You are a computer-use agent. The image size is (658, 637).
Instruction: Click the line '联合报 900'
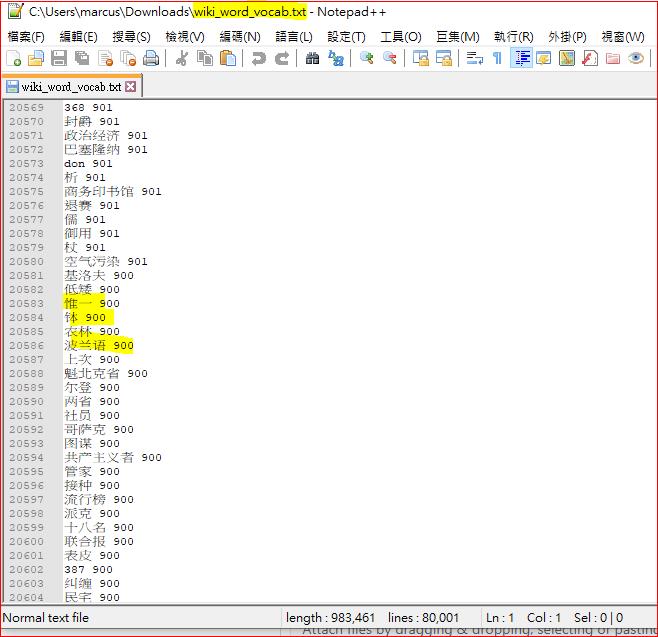(99, 541)
